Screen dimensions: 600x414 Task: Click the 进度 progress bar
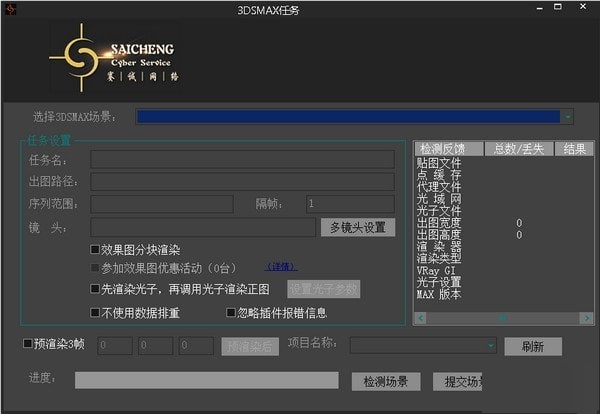click(207, 380)
